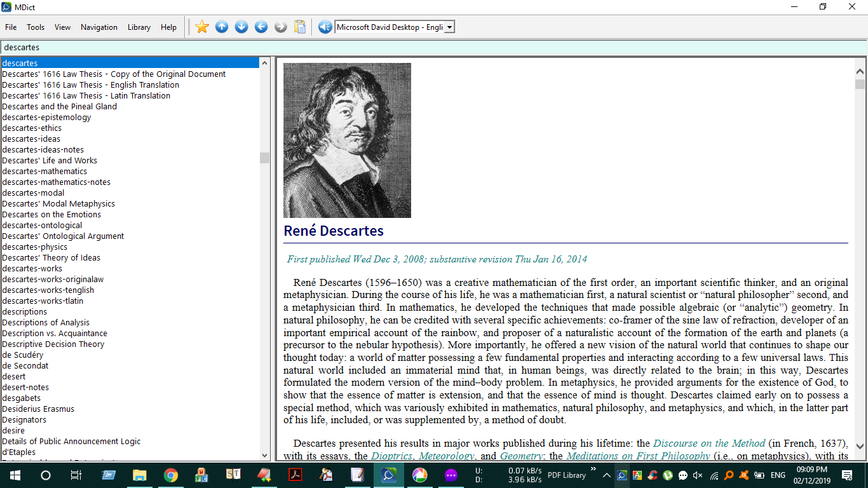The width and height of the screenshot is (868, 488).
Task: Go back with the blue left arrow
Action: [x=261, y=27]
